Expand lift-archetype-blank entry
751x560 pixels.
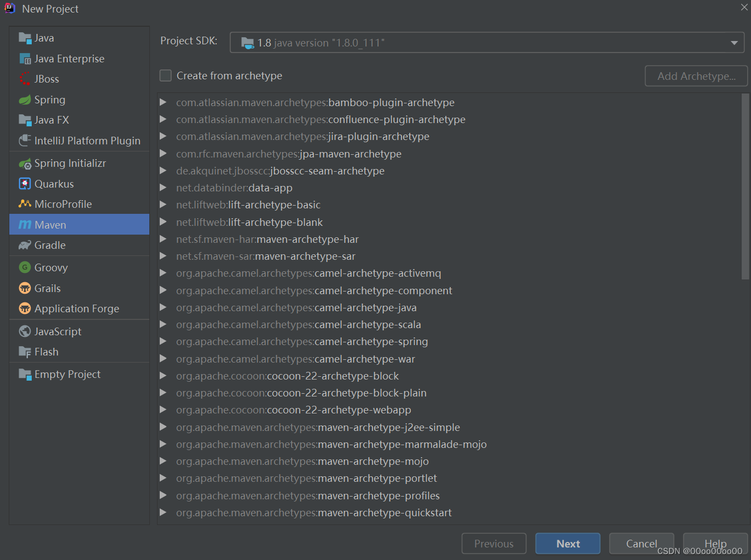point(163,222)
